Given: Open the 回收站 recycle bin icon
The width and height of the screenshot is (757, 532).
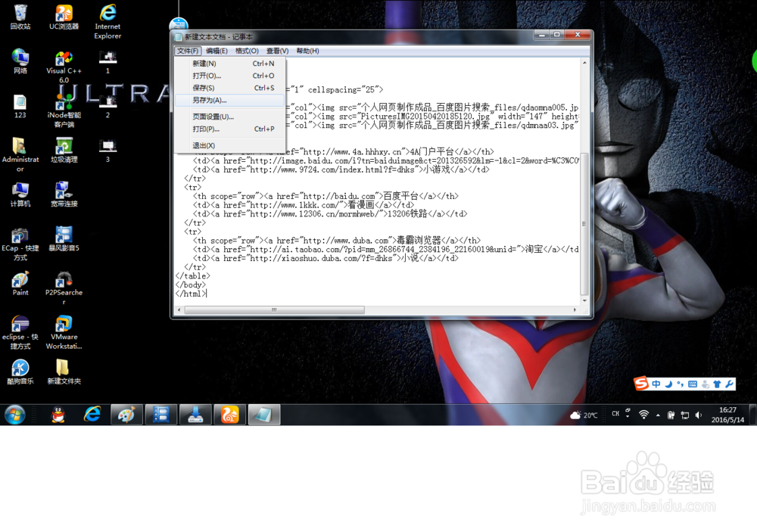Looking at the screenshot, I should click(20, 17).
